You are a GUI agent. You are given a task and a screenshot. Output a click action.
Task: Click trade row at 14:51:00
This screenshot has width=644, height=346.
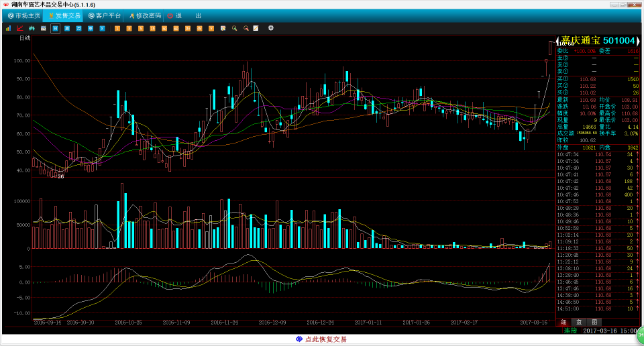point(598,308)
